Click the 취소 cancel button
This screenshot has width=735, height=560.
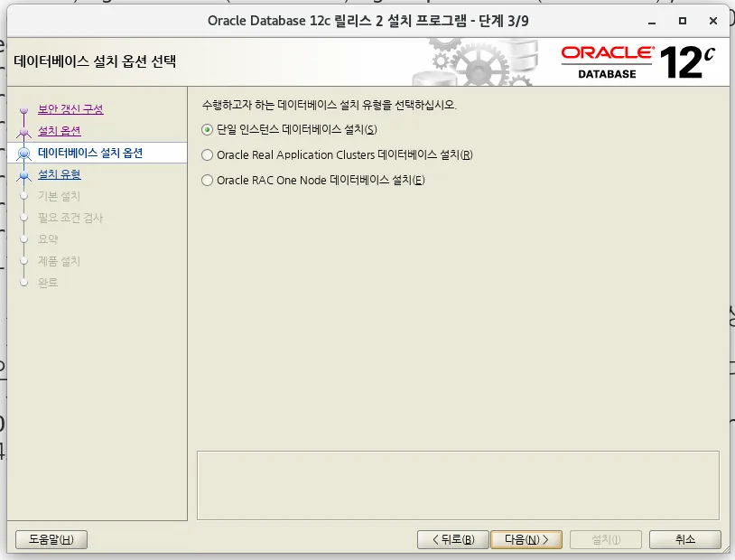(x=684, y=539)
